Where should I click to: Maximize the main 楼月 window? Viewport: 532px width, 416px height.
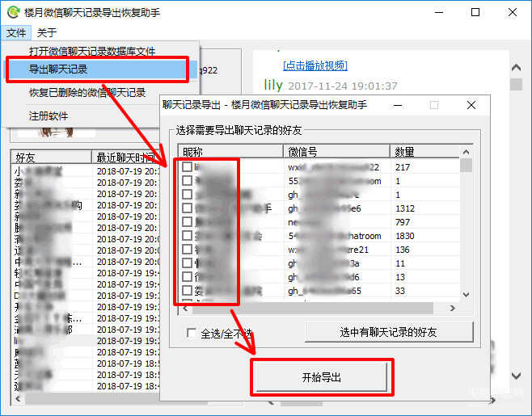[x=475, y=12]
